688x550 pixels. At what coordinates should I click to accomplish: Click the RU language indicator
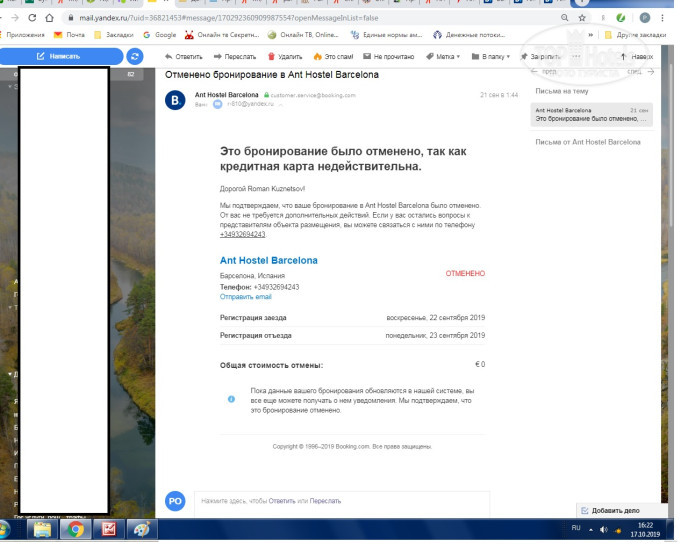pyautogui.click(x=576, y=528)
